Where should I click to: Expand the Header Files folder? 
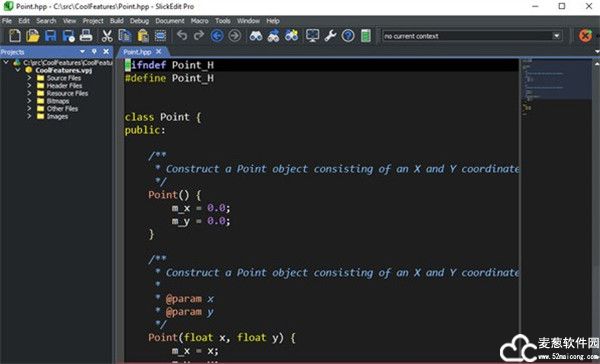[x=29, y=85]
